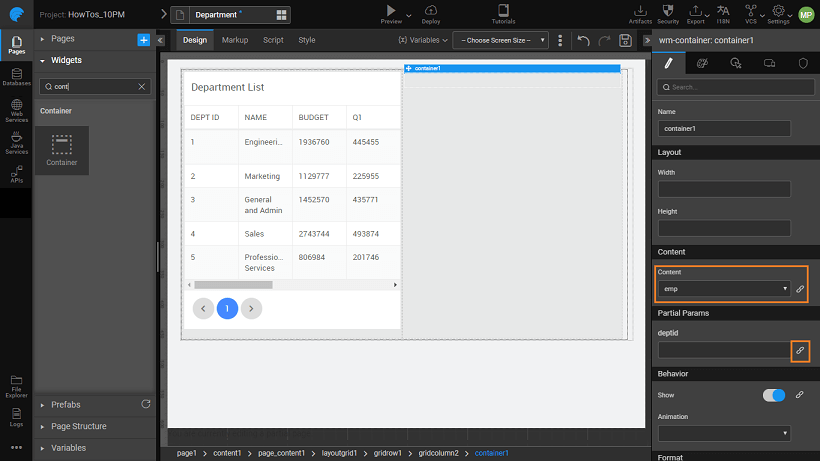The height and width of the screenshot is (461, 820).
Task: Add a new page with plus icon
Action: [143, 39]
